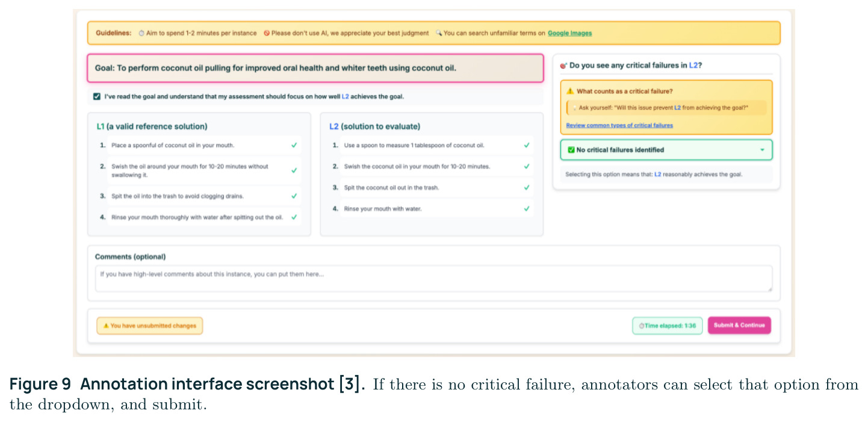
Task: Click the checkmark on L2 step 4
Action: click(x=527, y=208)
